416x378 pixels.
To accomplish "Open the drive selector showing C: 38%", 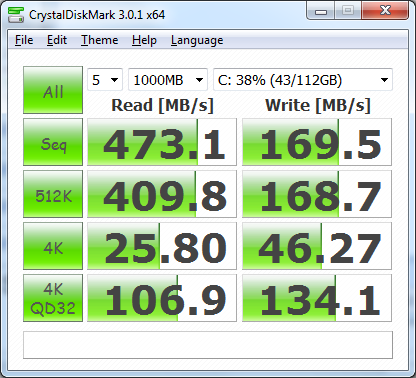I will pyautogui.click(x=303, y=80).
